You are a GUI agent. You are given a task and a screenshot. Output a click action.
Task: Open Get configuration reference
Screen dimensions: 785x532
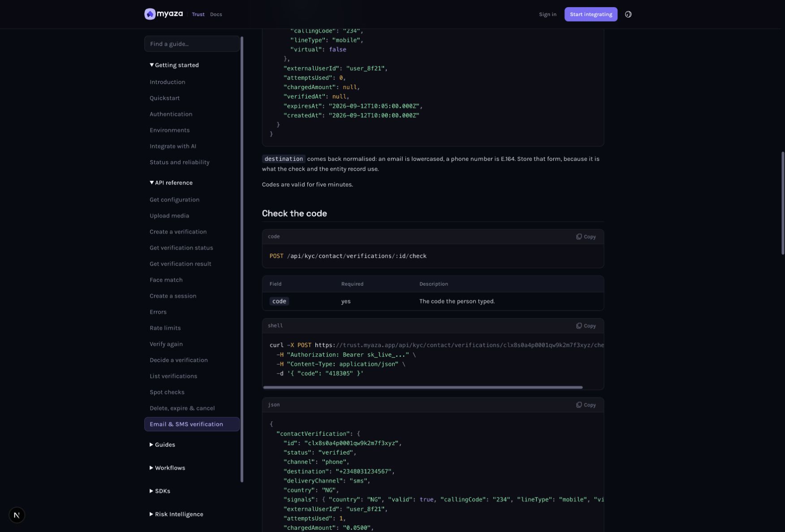(174, 200)
